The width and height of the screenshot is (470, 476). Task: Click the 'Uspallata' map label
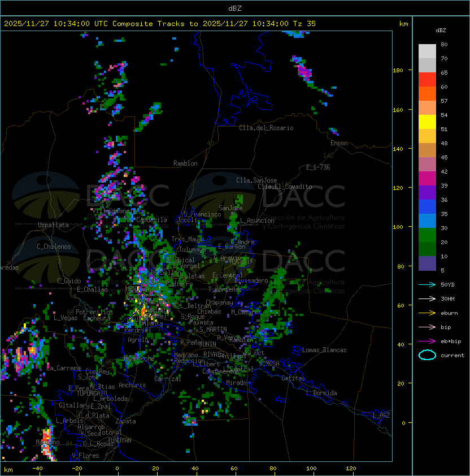pyautogui.click(x=53, y=225)
